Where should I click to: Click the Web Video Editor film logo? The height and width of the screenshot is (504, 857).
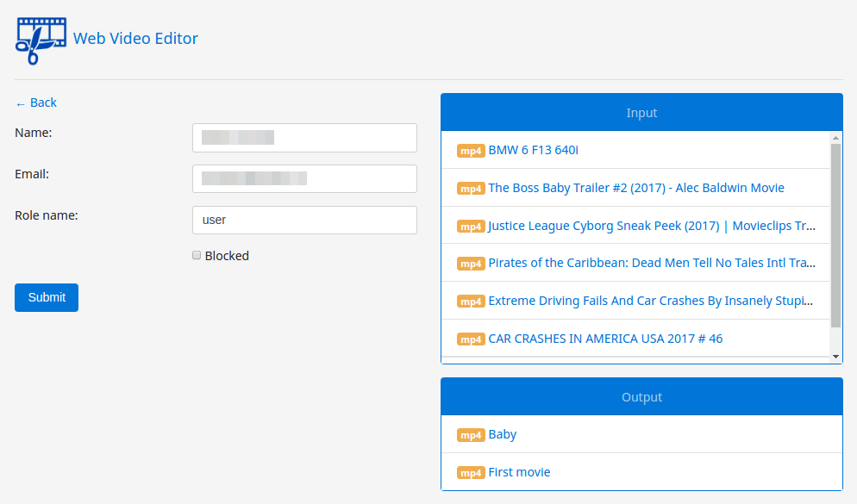(x=41, y=39)
